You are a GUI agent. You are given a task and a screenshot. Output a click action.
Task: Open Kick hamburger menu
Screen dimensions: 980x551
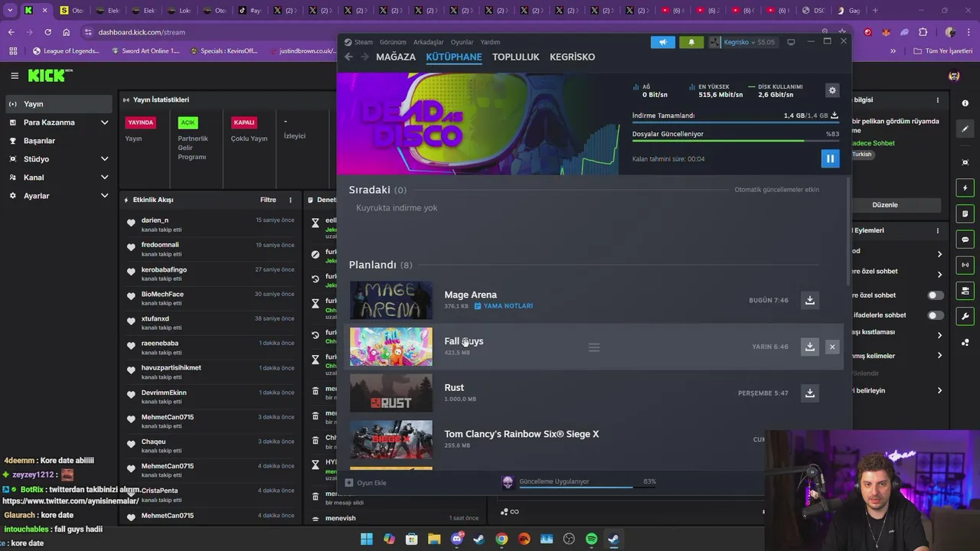15,76
